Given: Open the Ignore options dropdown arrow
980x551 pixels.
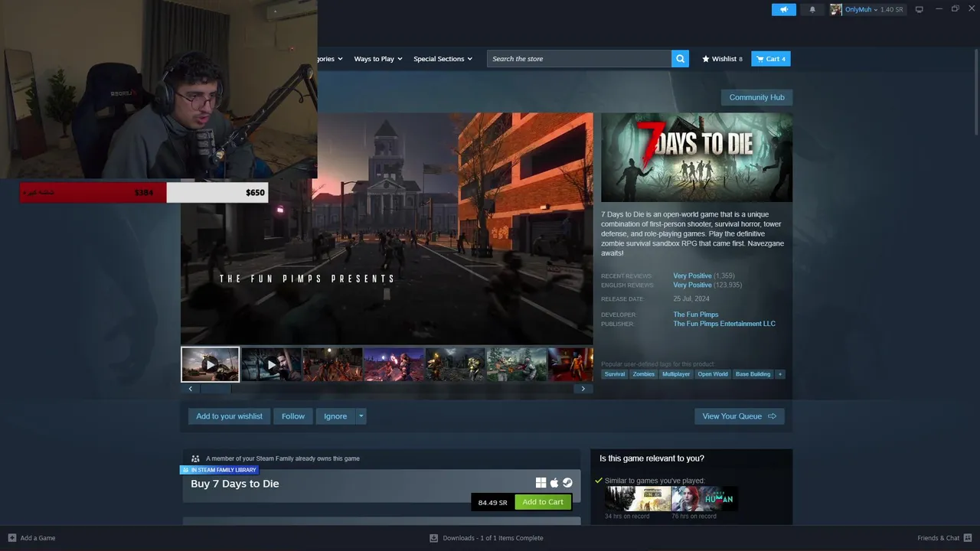Looking at the screenshot, I should pos(361,416).
